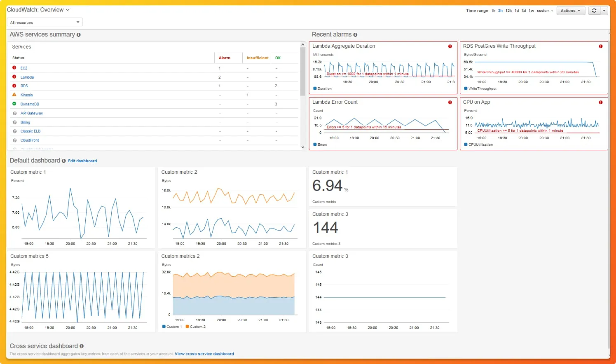Open the Lambda service link

[27, 77]
